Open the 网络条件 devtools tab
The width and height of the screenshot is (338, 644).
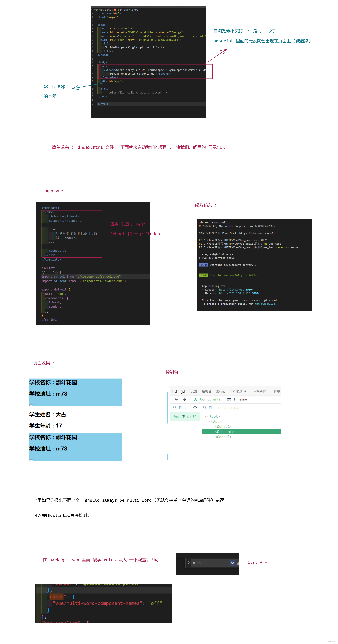pos(259,391)
